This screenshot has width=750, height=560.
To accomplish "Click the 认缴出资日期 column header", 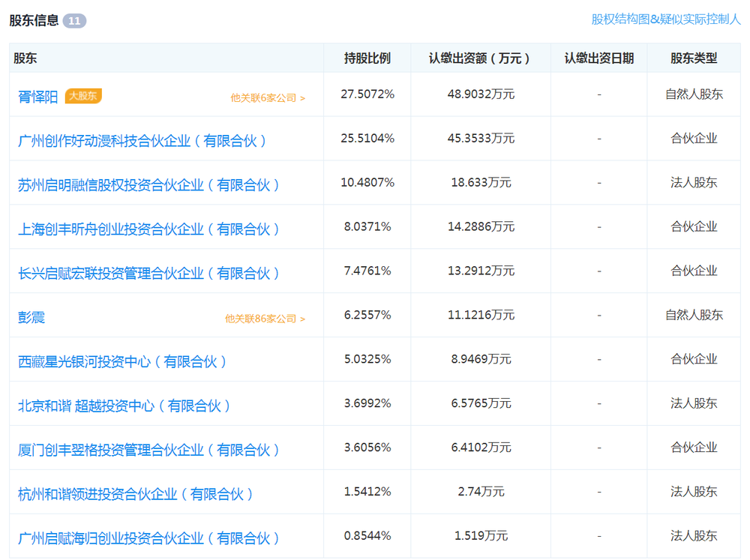I will pyautogui.click(x=598, y=58).
